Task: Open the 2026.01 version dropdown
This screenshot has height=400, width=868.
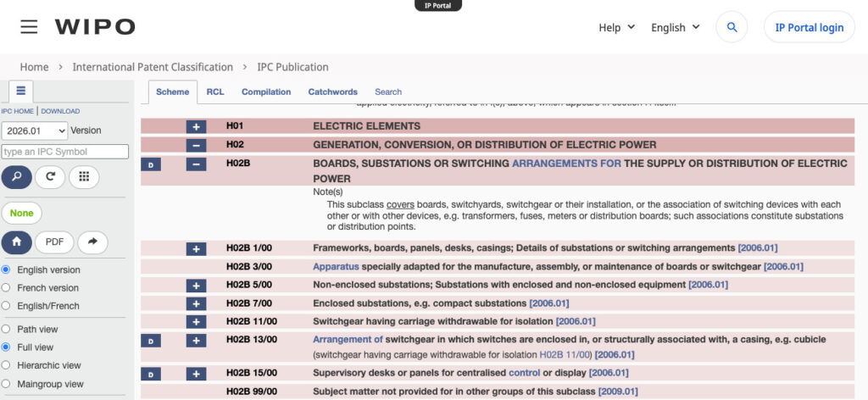Action: [x=34, y=131]
